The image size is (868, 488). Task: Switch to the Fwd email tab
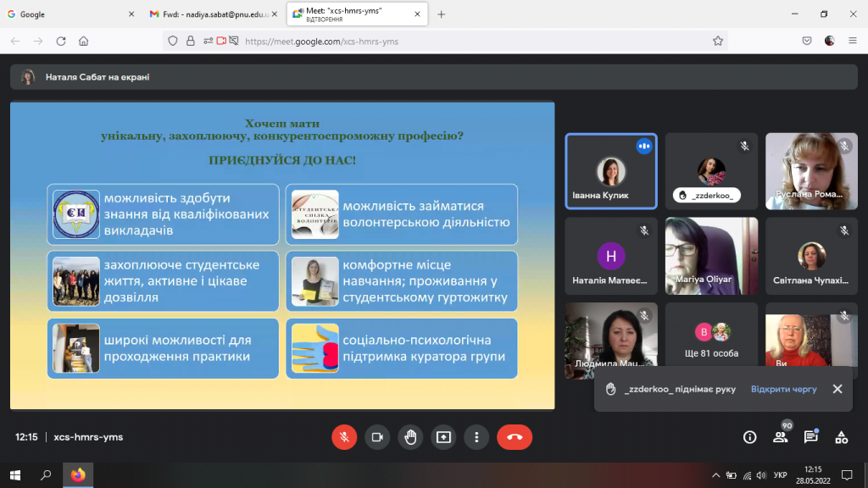tap(212, 14)
